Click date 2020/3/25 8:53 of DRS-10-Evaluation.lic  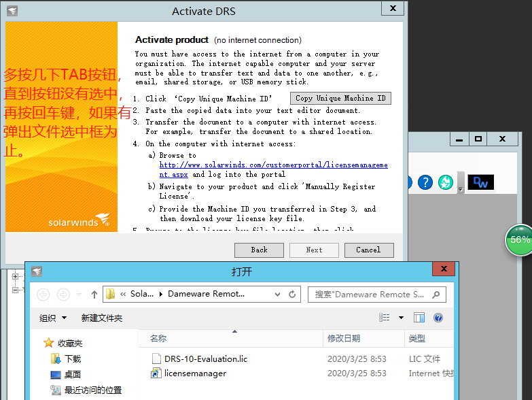(x=357, y=359)
